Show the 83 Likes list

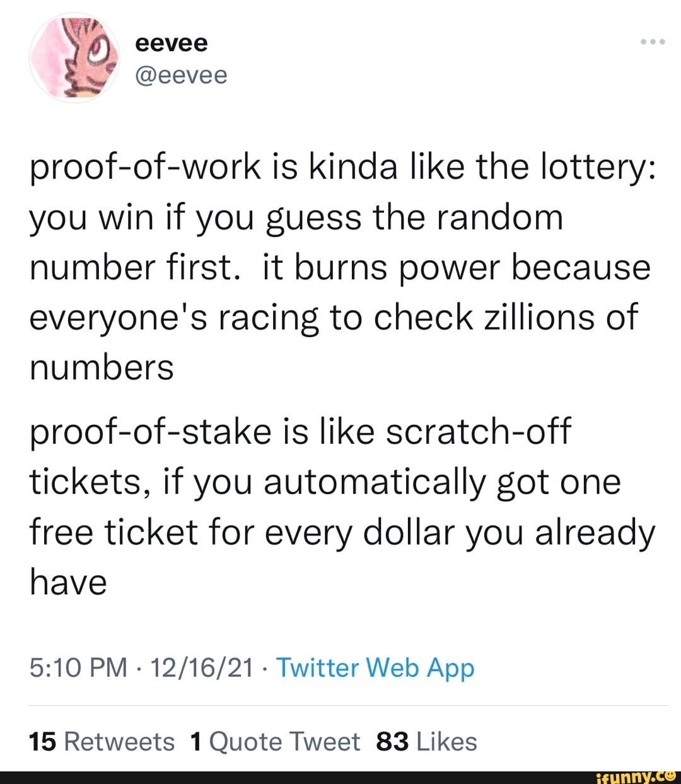click(x=426, y=742)
